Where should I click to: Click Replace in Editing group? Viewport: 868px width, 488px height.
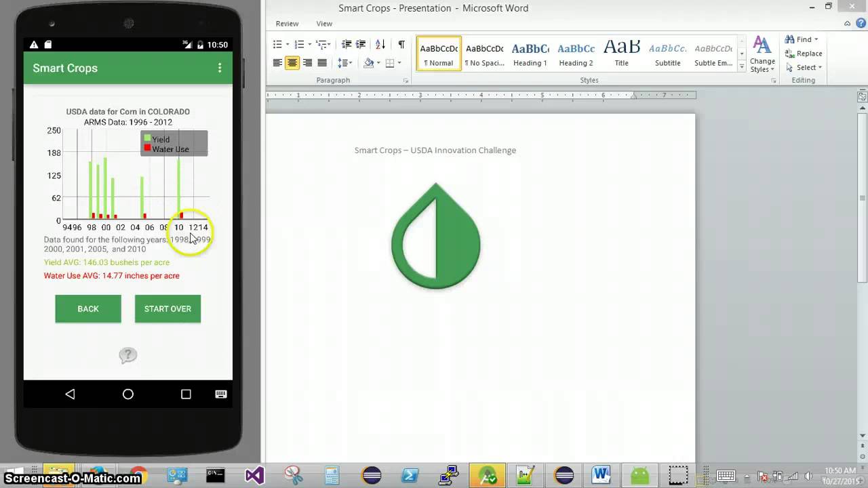click(804, 54)
